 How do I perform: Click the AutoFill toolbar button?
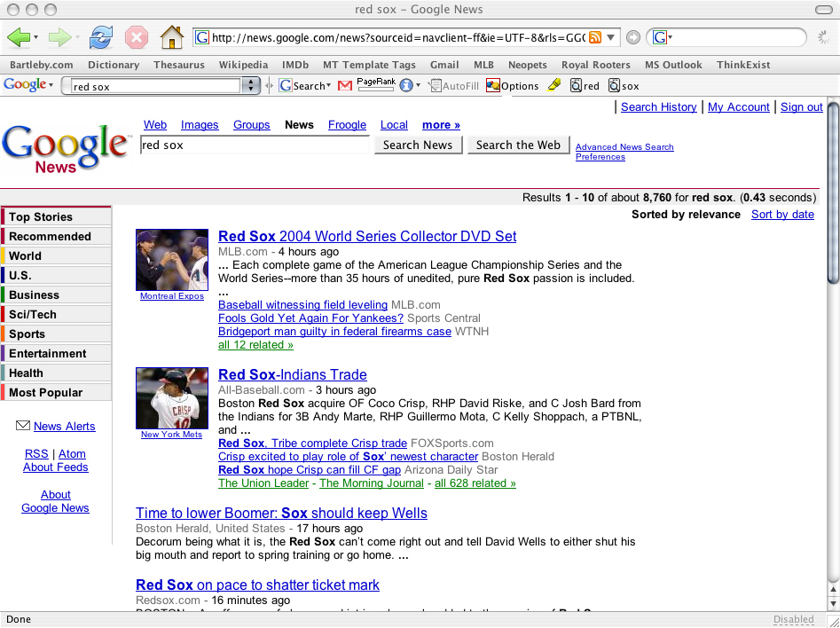pyautogui.click(x=454, y=86)
